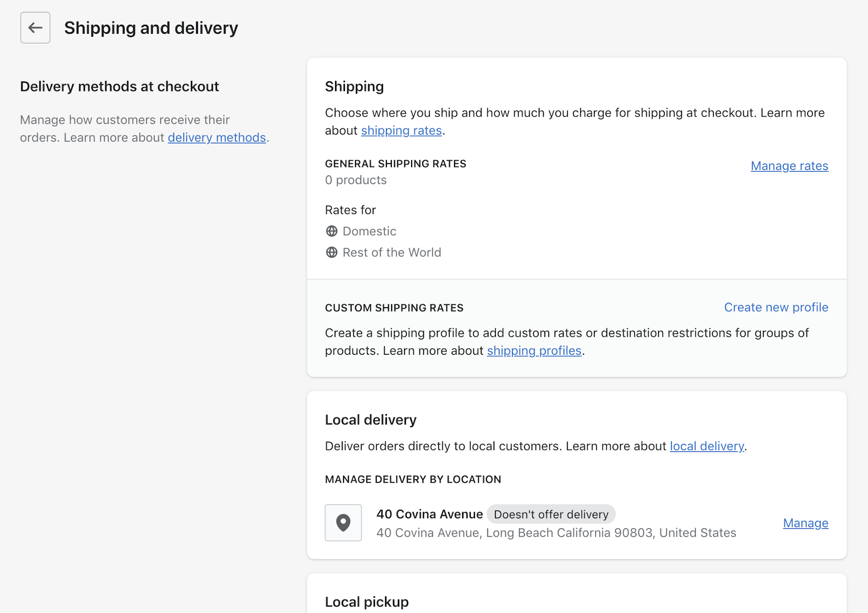The width and height of the screenshot is (868, 613).
Task: Open the shipping rates link
Action: tap(402, 130)
